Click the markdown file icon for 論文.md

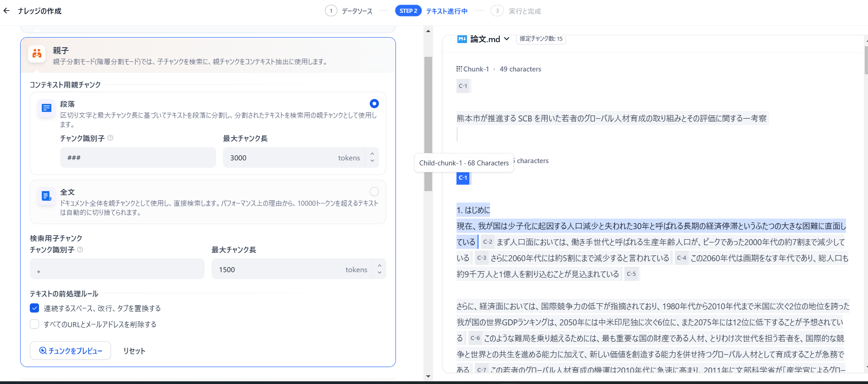point(462,39)
